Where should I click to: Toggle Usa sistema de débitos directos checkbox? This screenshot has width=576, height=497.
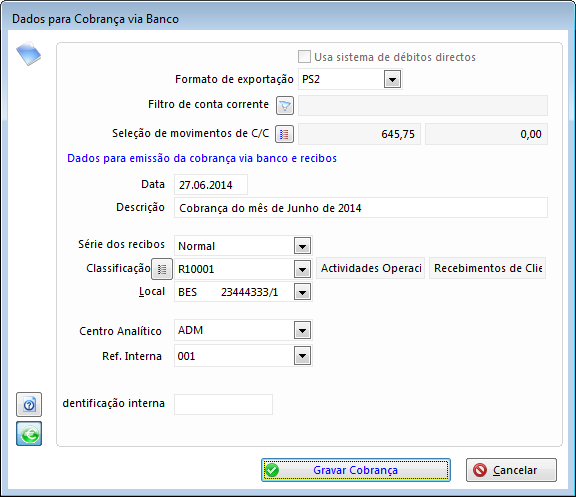[304, 57]
